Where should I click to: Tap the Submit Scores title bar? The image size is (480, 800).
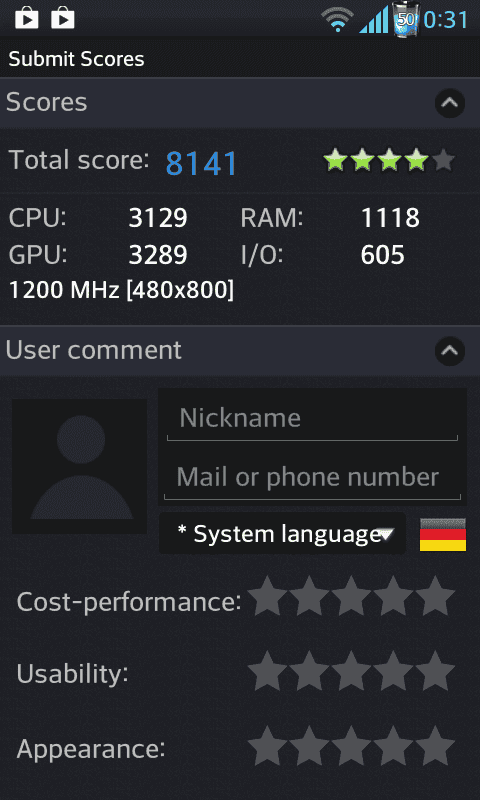[x=240, y=59]
